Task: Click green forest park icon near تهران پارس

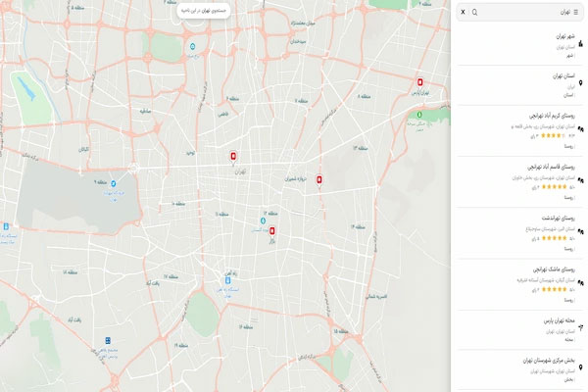Action: (419, 114)
